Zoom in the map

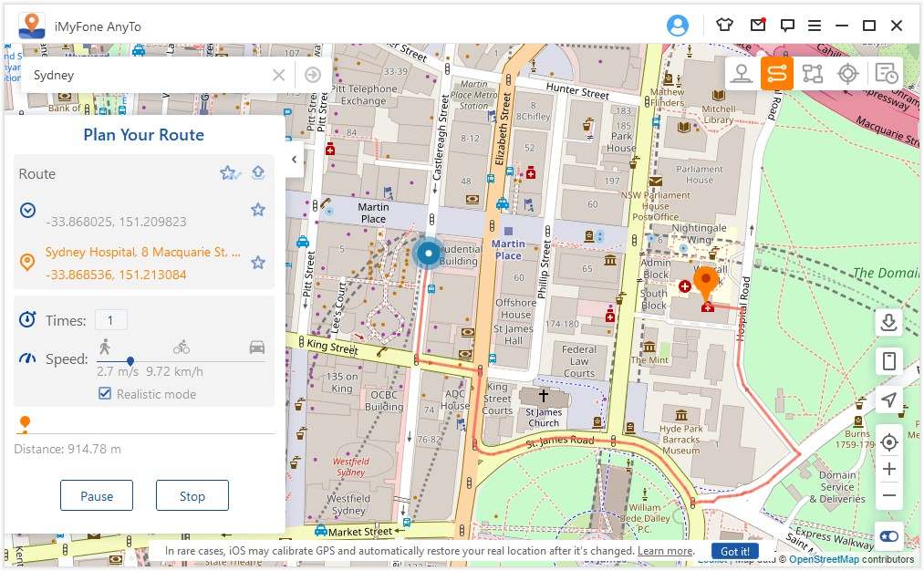pos(888,469)
